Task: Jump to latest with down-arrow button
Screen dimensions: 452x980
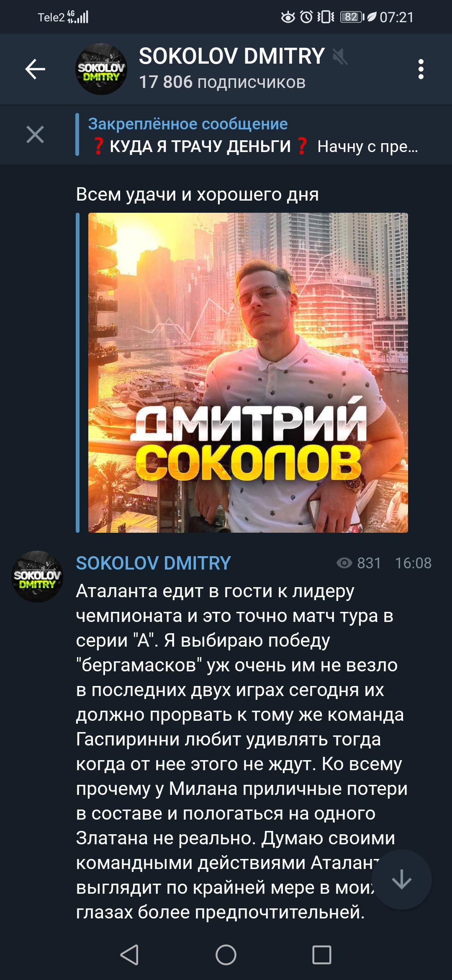Action: pyautogui.click(x=401, y=879)
